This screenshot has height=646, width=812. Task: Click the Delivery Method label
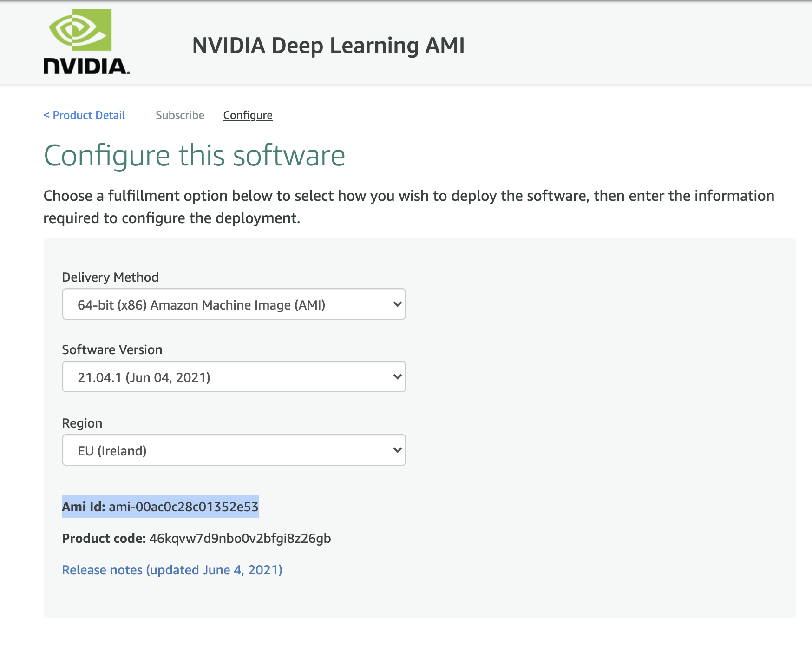click(x=110, y=277)
